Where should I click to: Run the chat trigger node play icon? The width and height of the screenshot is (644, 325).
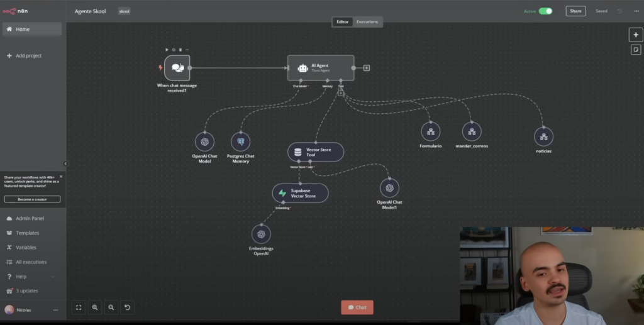[x=167, y=50]
